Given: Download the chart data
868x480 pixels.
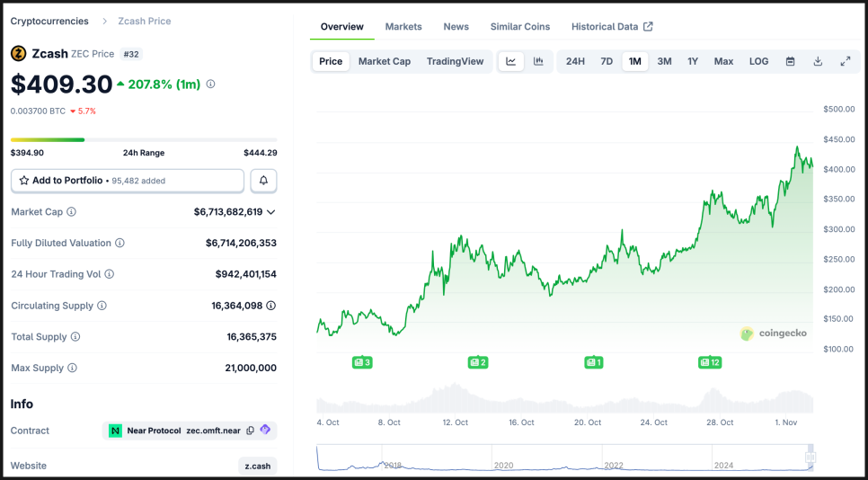Looking at the screenshot, I should [818, 61].
